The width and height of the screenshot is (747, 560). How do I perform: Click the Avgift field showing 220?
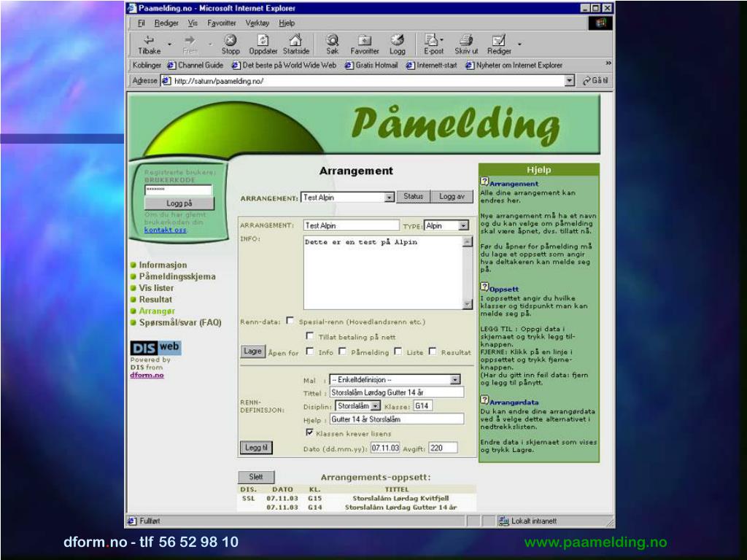(x=443, y=448)
